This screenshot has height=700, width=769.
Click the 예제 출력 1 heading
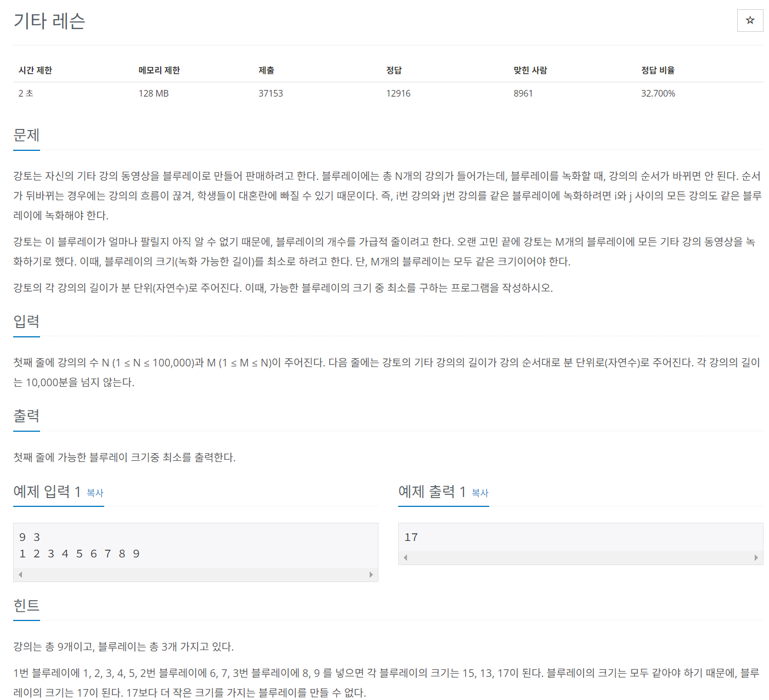click(x=432, y=492)
